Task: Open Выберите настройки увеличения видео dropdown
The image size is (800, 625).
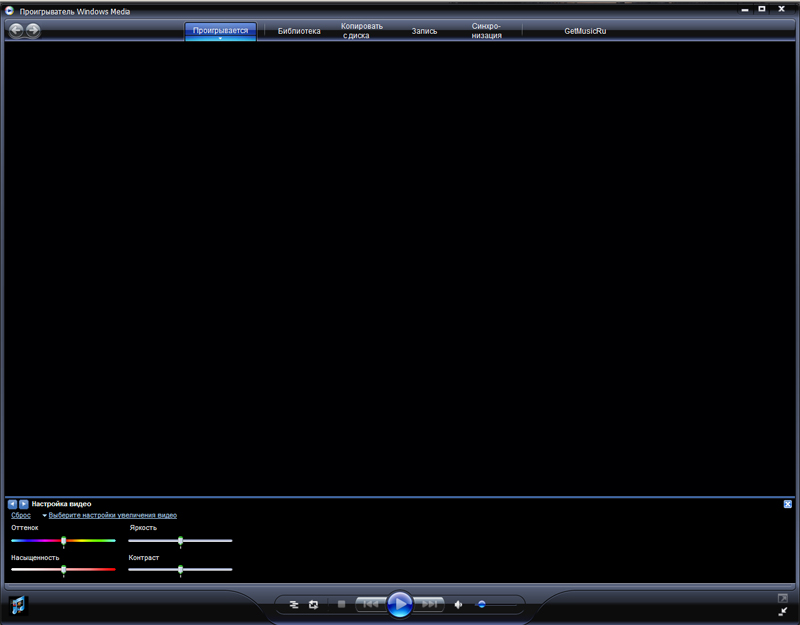Action: pyautogui.click(x=112, y=516)
